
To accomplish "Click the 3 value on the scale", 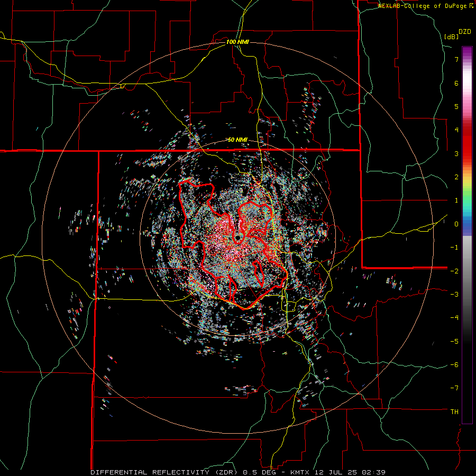I will pyautogui.click(x=456, y=153).
